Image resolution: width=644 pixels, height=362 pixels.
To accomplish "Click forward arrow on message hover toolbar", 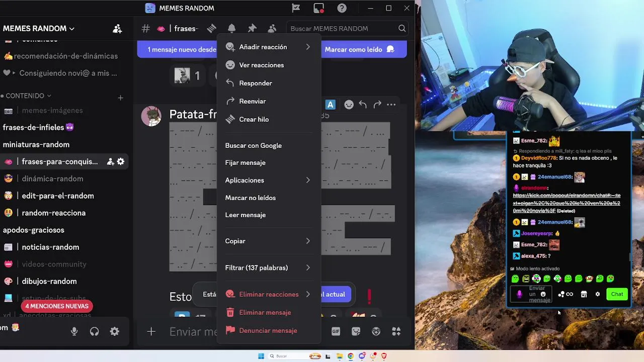I will 377,105.
